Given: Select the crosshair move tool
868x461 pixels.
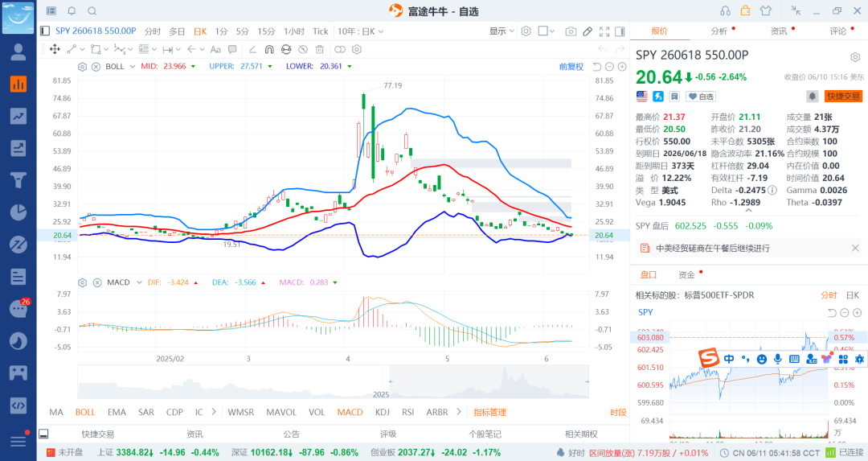Looking at the screenshot, I should click(55, 49).
